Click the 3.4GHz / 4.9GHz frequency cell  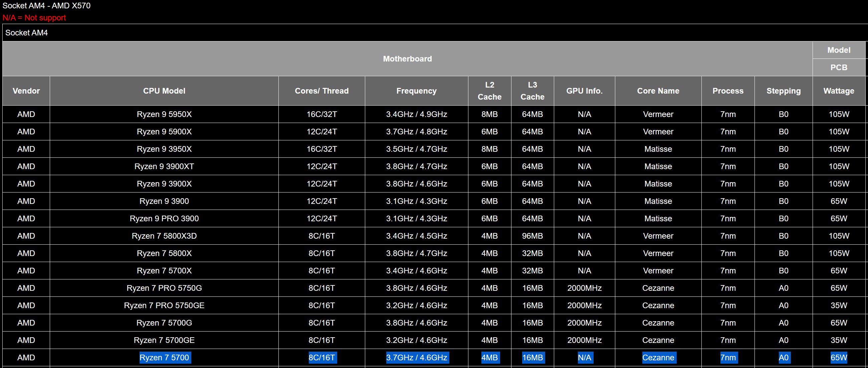(x=417, y=114)
